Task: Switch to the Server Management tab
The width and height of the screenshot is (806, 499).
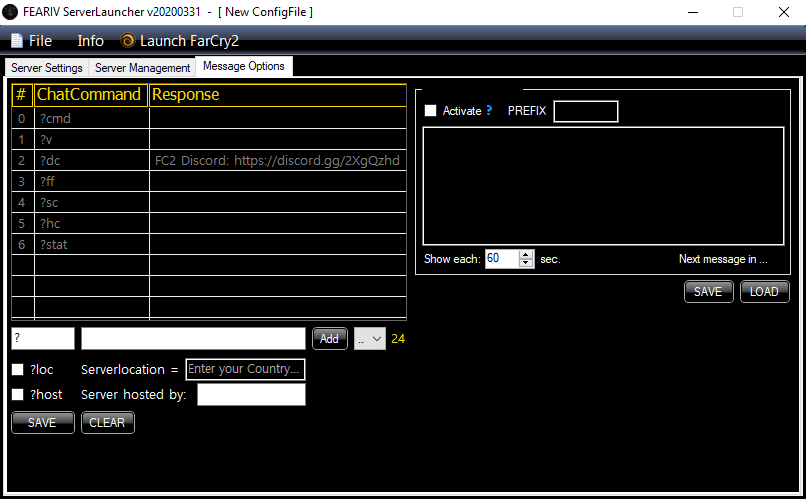Action: coord(142,68)
